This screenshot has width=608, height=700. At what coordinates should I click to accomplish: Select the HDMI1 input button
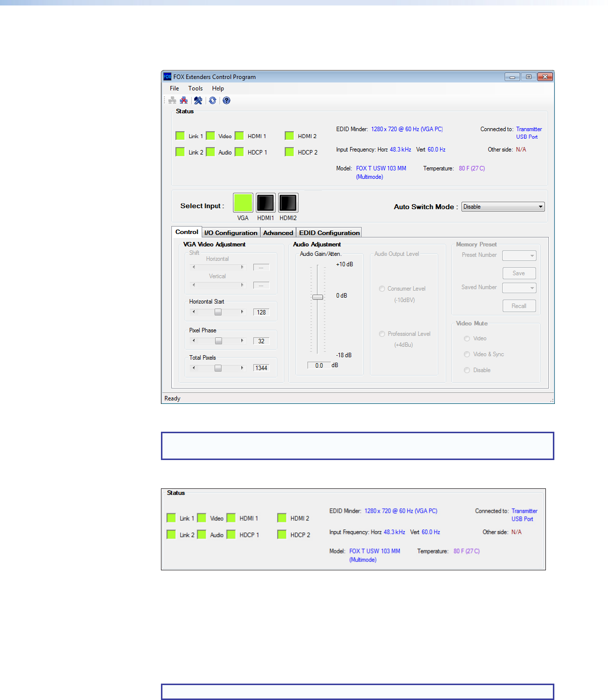[265, 203]
